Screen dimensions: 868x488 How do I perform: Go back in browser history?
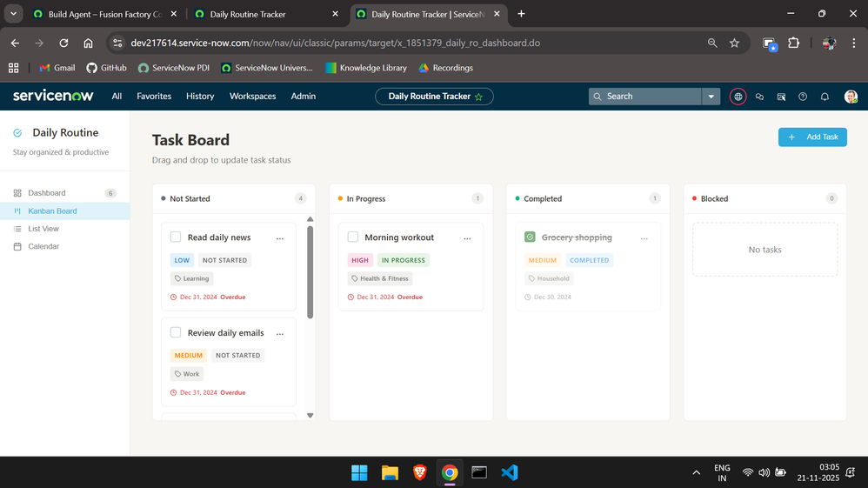coord(15,43)
